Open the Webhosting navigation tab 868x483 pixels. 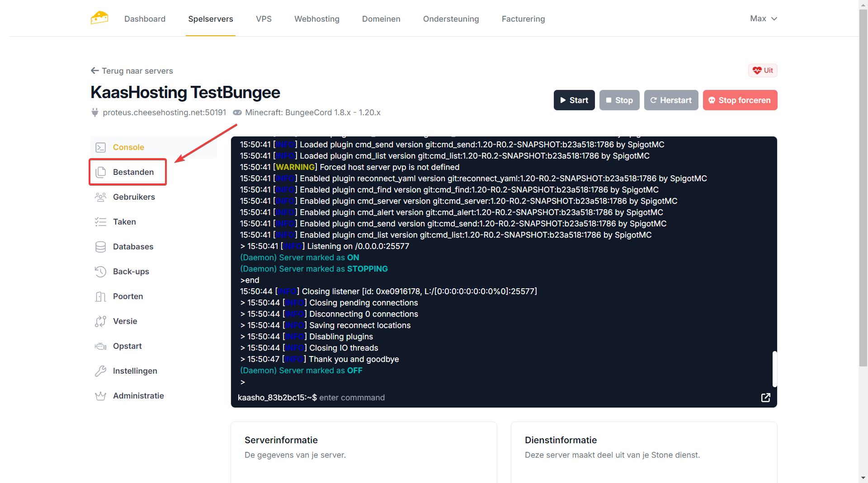[x=316, y=19]
